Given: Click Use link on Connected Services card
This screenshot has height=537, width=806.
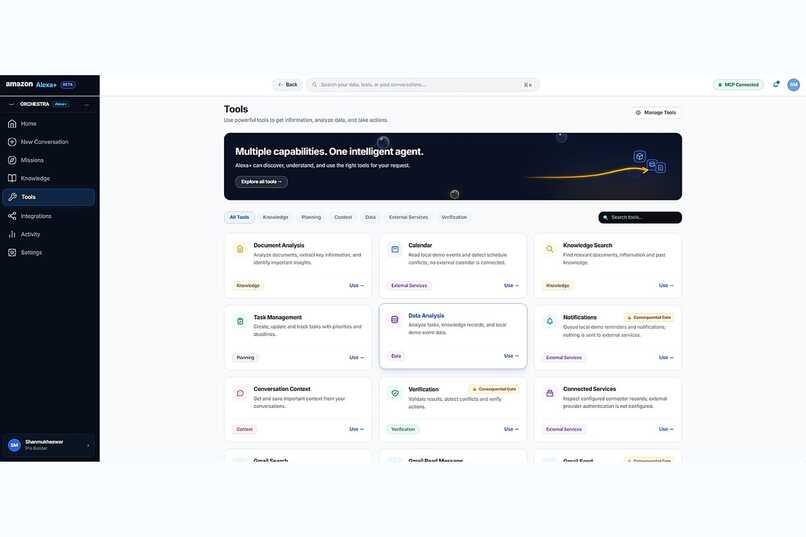Looking at the screenshot, I should tap(666, 429).
